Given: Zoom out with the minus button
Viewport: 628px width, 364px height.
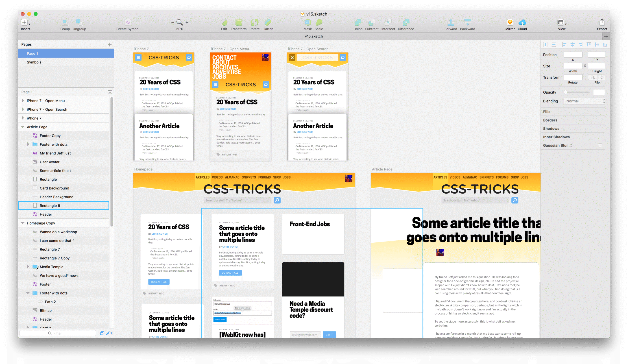Looking at the screenshot, I should 172,22.
